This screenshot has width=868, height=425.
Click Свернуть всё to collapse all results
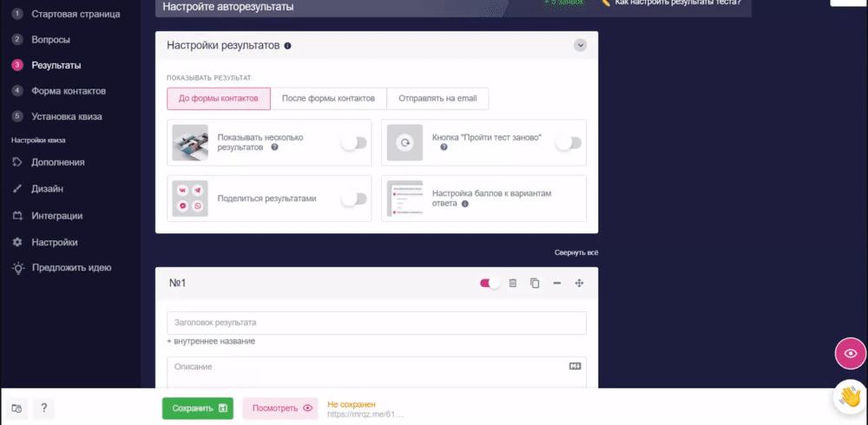[576, 252]
